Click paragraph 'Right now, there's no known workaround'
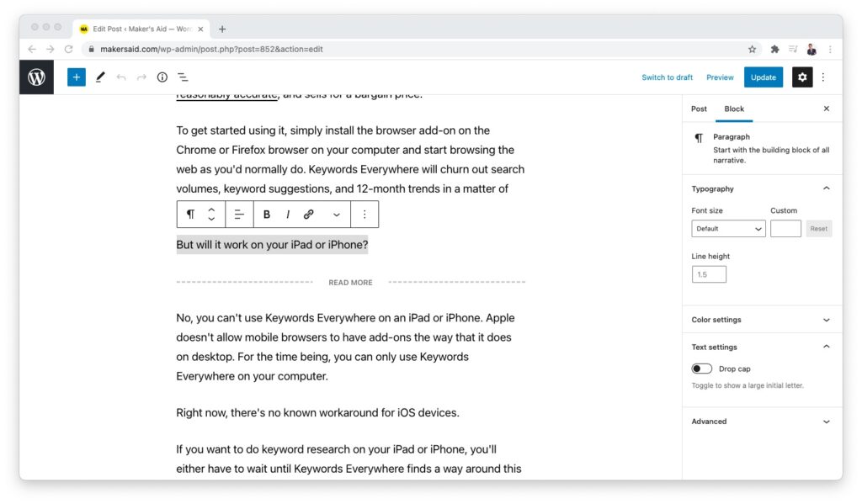Screen dimensions: 862x504 [317, 413]
